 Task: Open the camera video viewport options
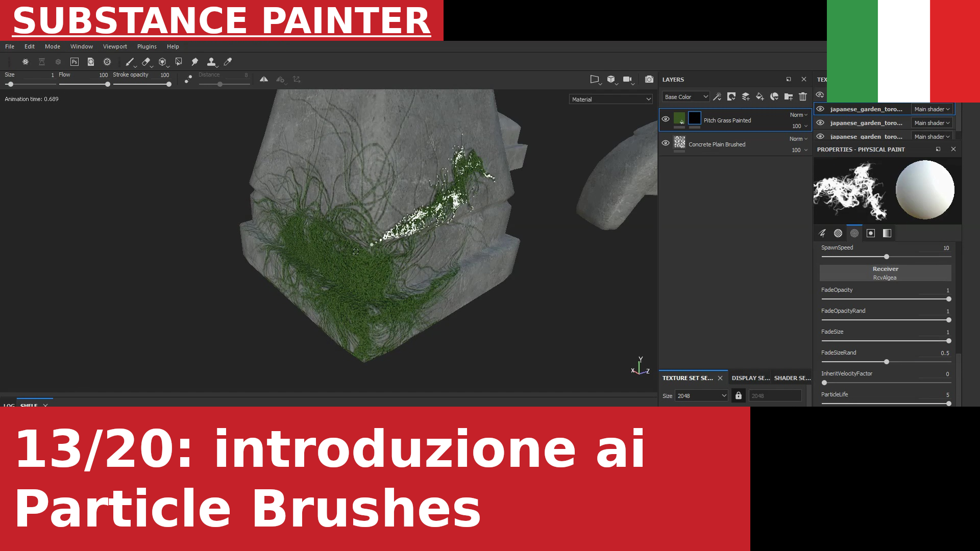click(628, 80)
